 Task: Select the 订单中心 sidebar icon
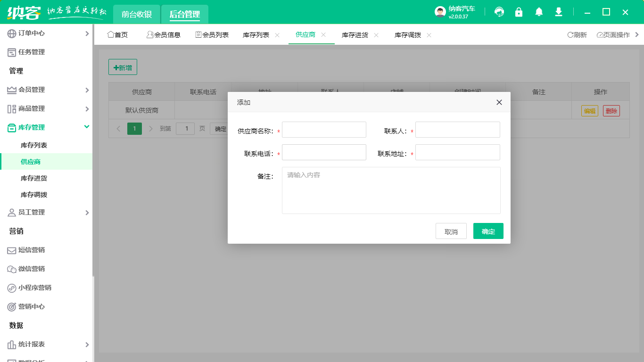point(10,33)
